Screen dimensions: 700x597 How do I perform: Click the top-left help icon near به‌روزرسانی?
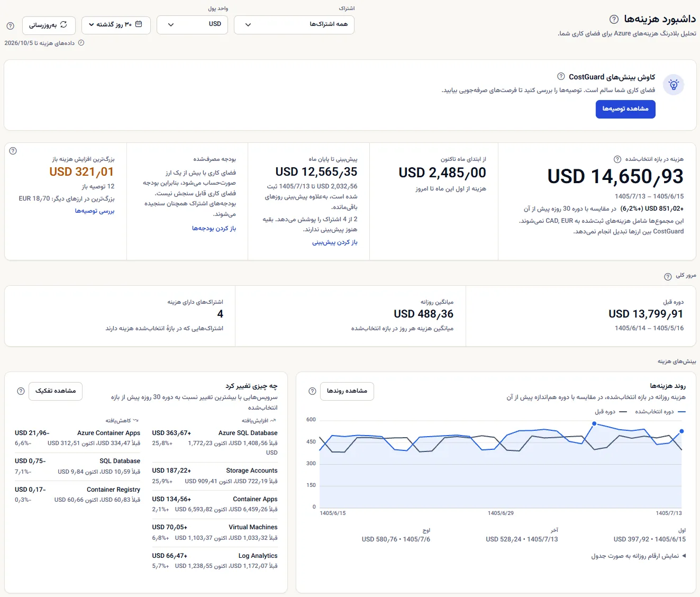point(10,26)
